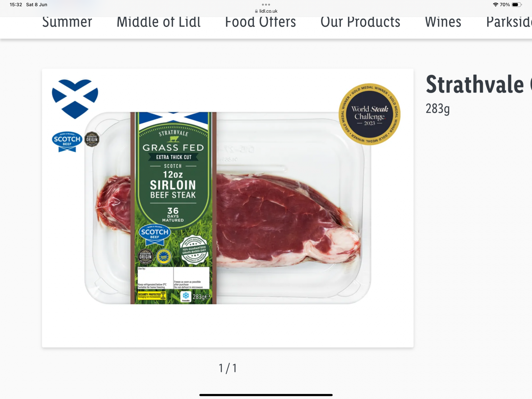The width and height of the screenshot is (532, 399).
Task: Open the Summer menu item
Action: click(67, 22)
